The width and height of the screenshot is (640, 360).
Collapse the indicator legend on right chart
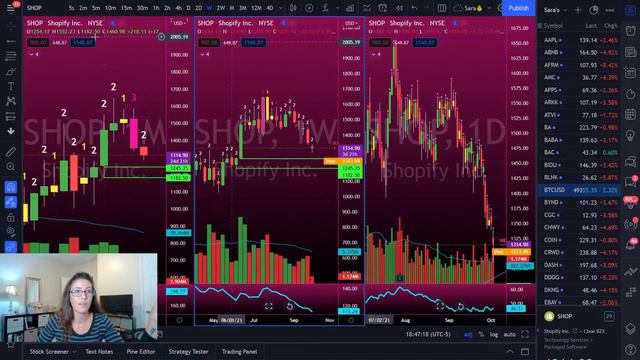click(x=376, y=54)
